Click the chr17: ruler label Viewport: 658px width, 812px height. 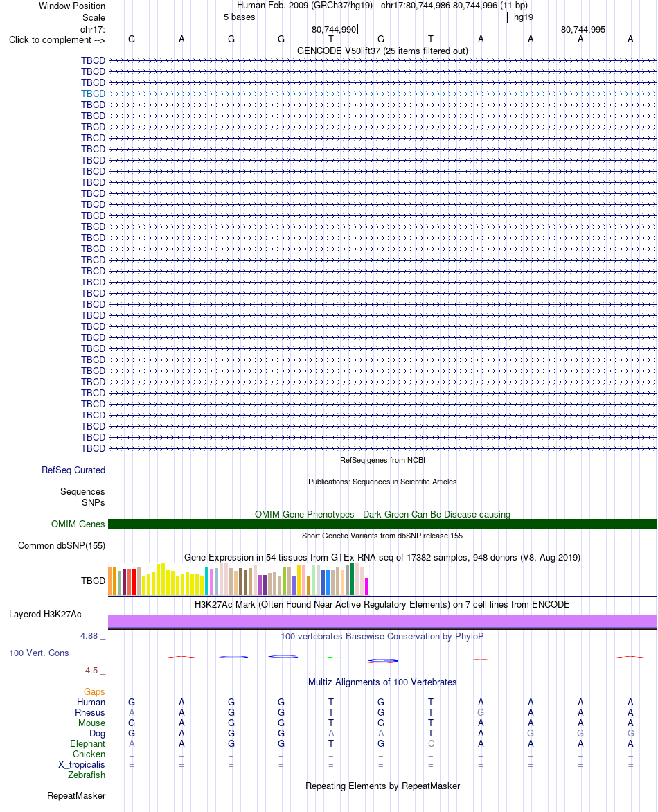point(93,30)
